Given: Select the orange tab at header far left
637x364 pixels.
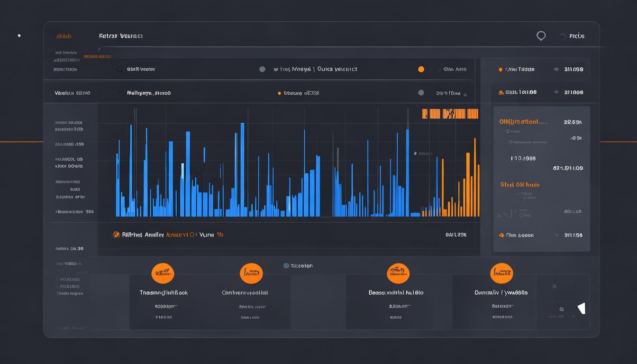Looking at the screenshot, I should click(64, 36).
